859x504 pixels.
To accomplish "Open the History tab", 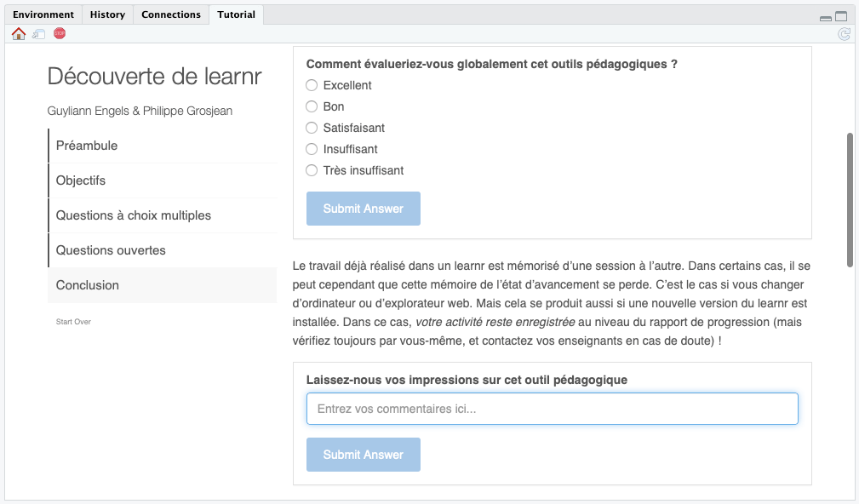I will click(107, 14).
